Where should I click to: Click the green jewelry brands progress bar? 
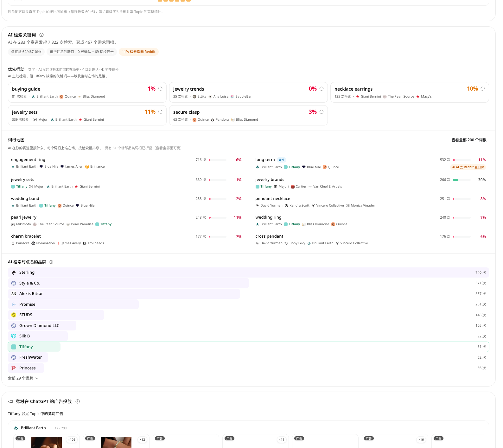click(462, 180)
